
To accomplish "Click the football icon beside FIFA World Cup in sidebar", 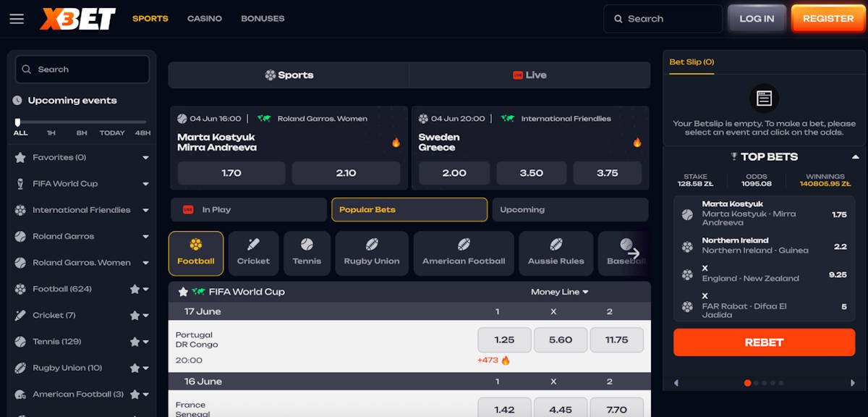I will (20, 184).
